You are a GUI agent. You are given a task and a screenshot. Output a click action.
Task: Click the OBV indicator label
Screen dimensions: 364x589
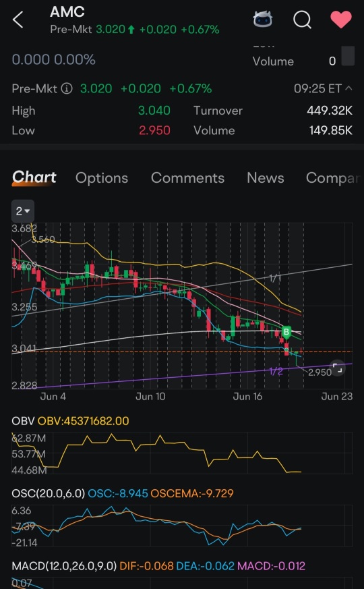(24, 421)
